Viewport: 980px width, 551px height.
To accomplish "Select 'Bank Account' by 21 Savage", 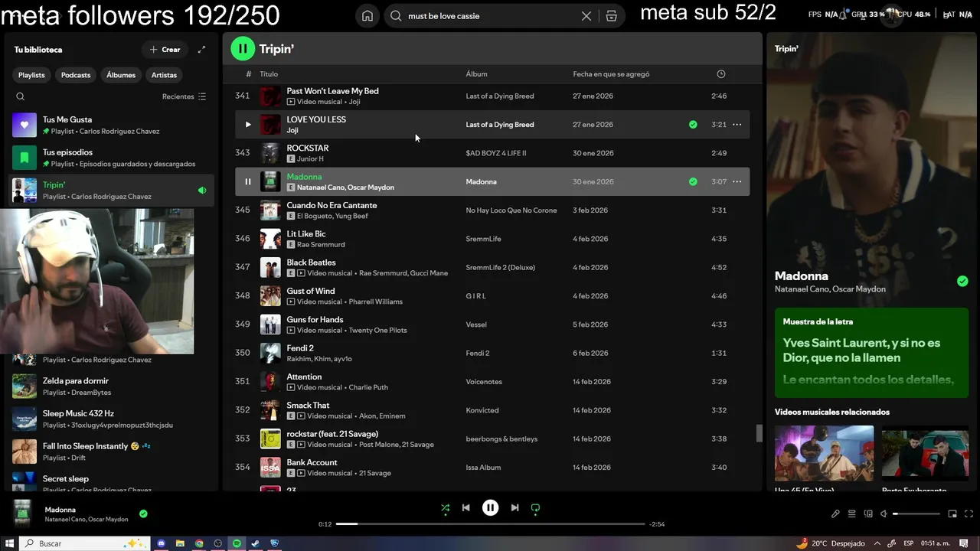I will tap(492, 468).
